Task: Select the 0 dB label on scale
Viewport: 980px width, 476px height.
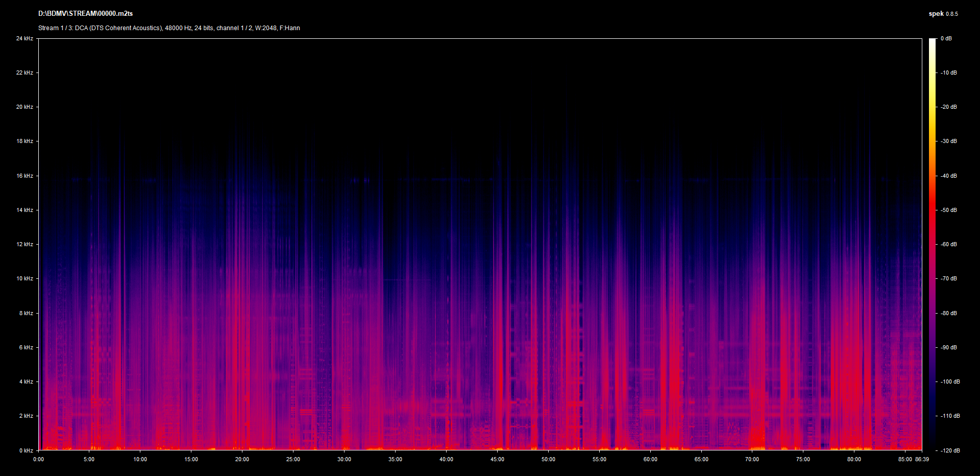Action: pos(946,39)
